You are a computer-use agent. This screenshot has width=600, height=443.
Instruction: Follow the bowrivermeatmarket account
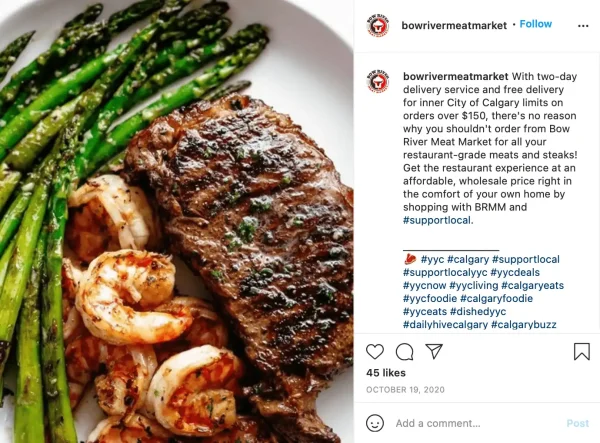pyautogui.click(x=535, y=24)
